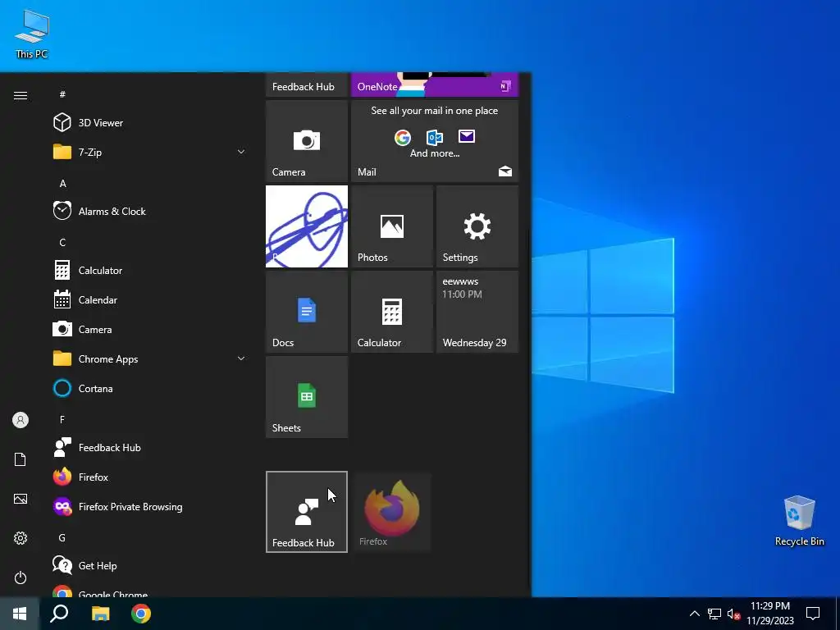Select the letter A group header
Image resolution: width=840 pixels, height=630 pixels.
(62, 183)
